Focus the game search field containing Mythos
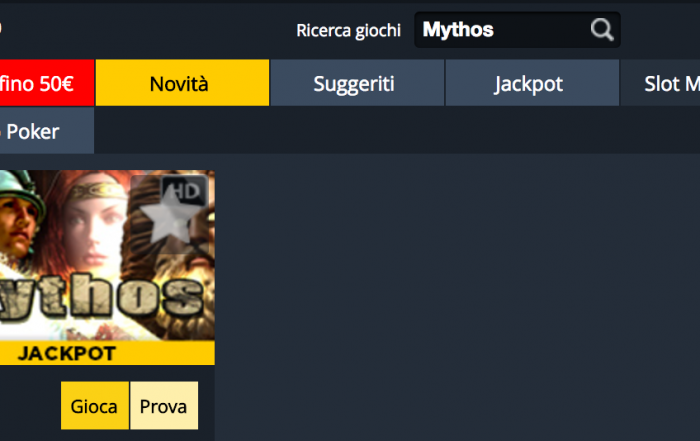The width and height of the screenshot is (700, 441). pos(517,30)
